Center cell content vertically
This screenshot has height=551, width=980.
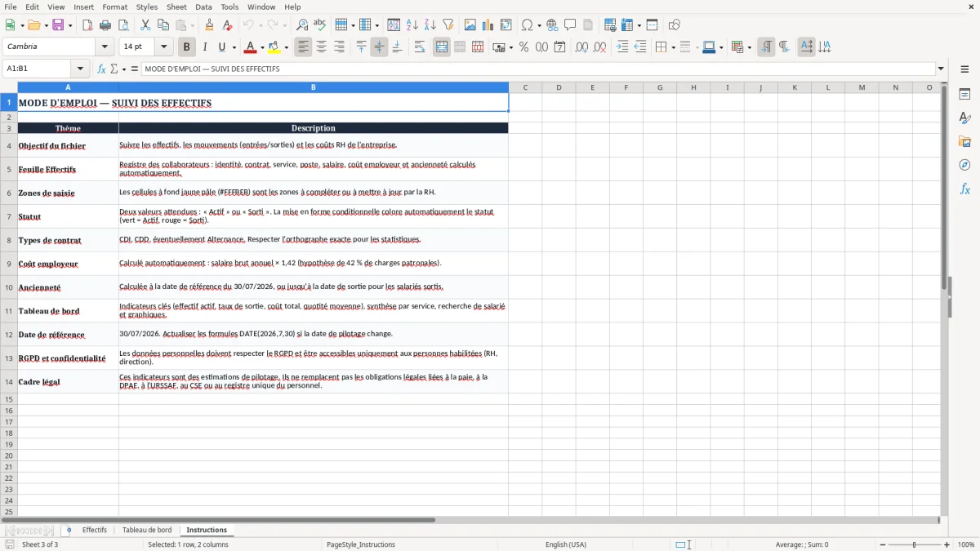(x=379, y=47)
